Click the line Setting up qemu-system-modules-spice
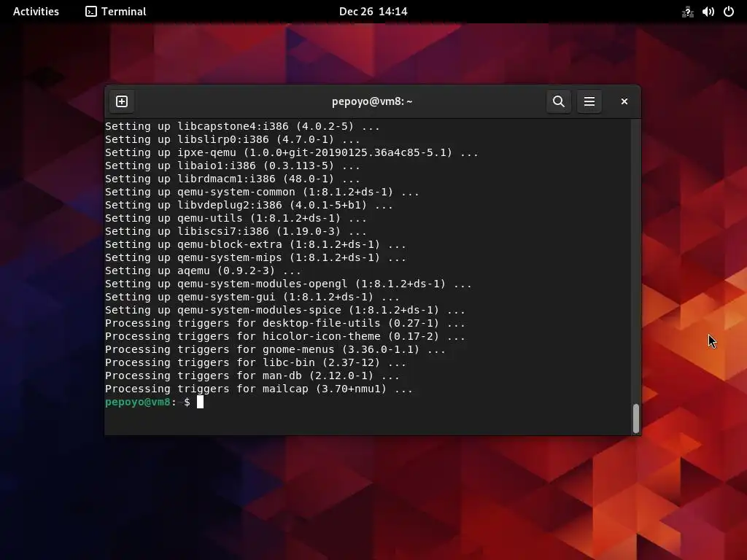This screenshot has height=560, width=747. 285,310
